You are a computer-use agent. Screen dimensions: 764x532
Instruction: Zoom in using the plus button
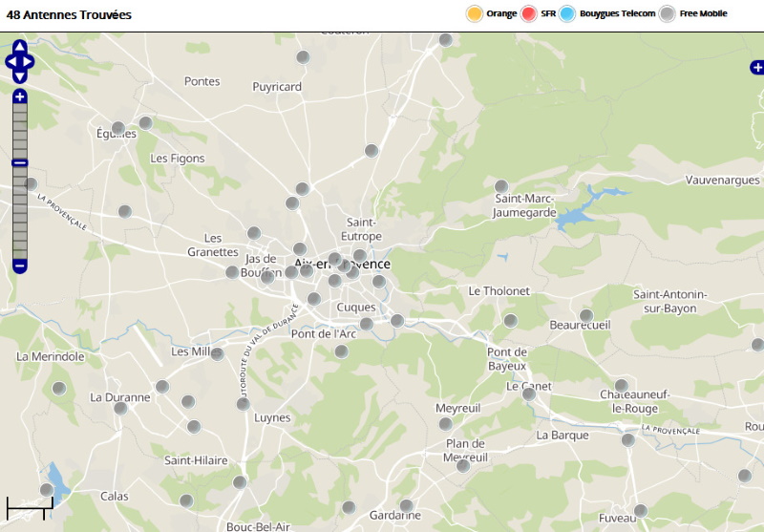[20, 96]
